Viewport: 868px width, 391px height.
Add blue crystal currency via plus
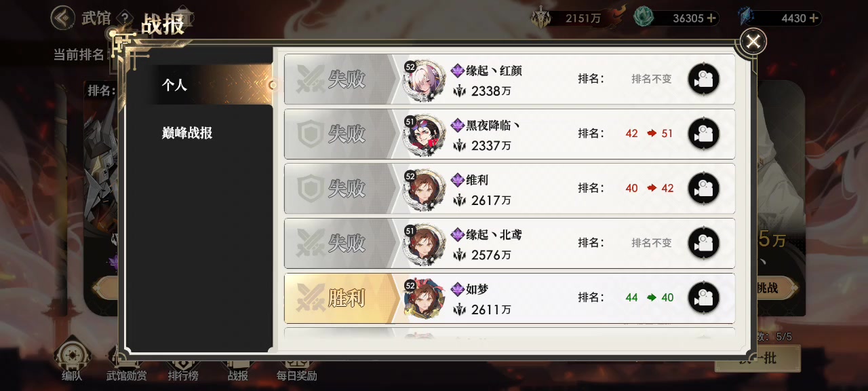click(814, 18)
